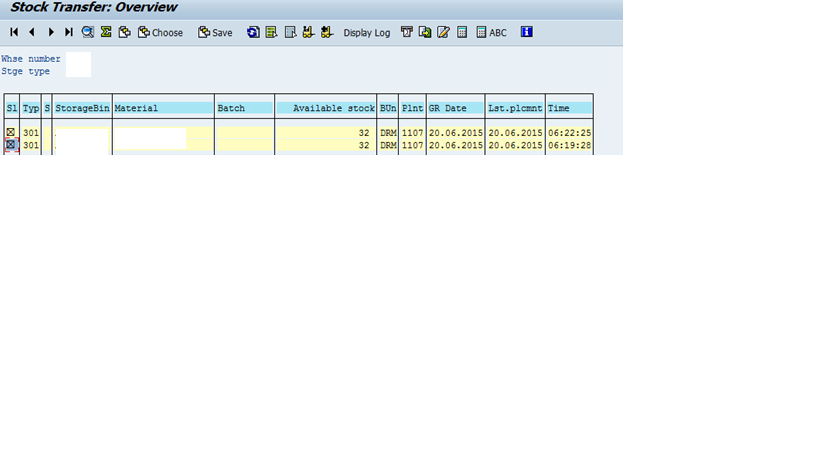Open the Display Log
The width and height of the screenshot is (819, 460).
366,33
